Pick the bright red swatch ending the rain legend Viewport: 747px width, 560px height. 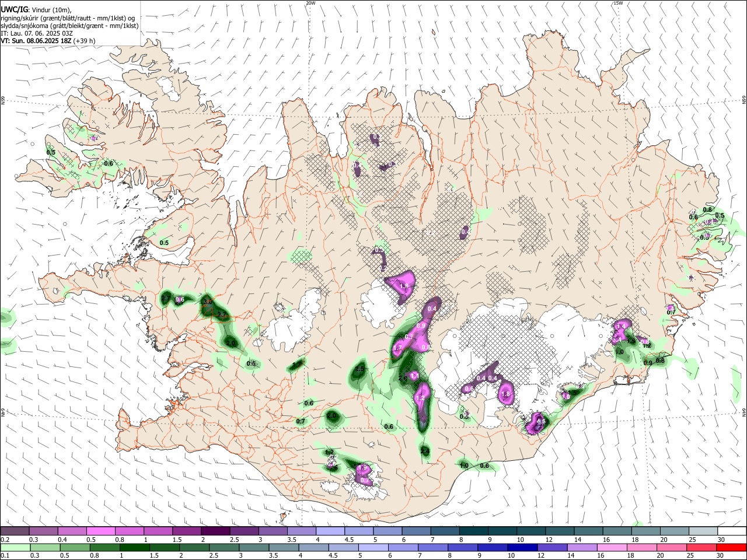click(732, 547)
